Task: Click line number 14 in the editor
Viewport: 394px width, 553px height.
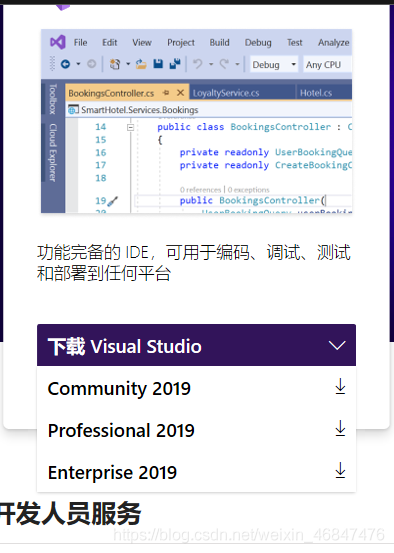Action: [101, 127]
